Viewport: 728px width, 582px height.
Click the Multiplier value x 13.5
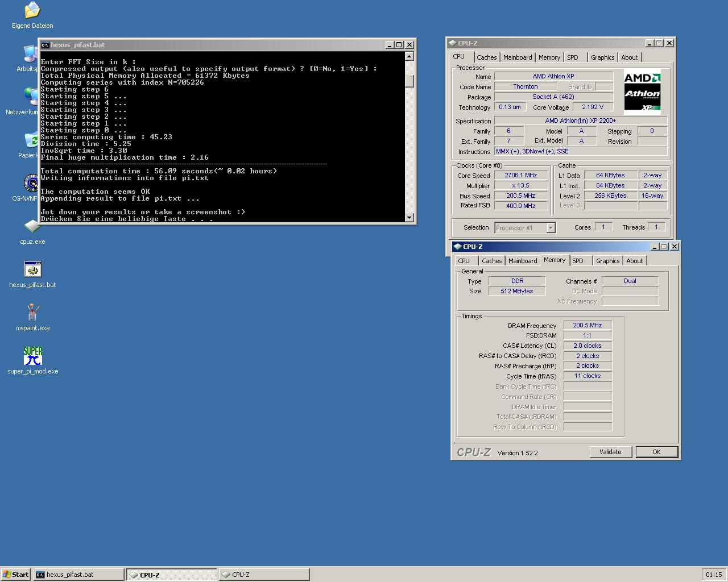[x=521, y=186]
